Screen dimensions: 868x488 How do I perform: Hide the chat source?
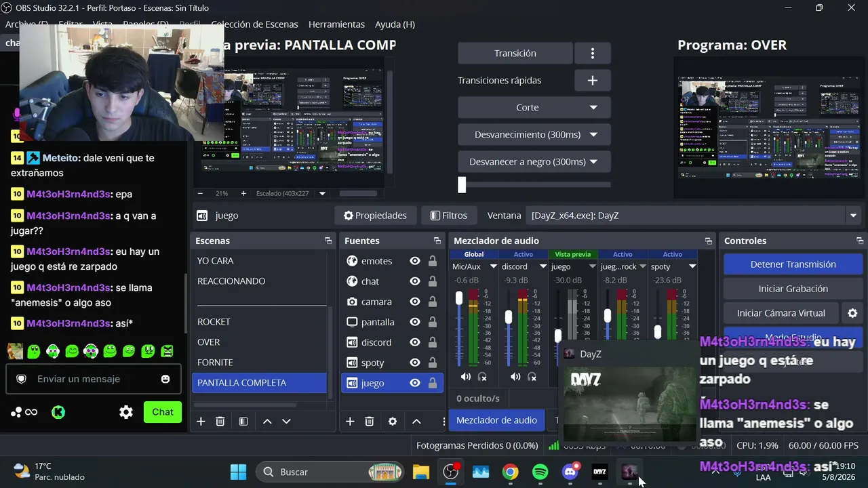415,281
